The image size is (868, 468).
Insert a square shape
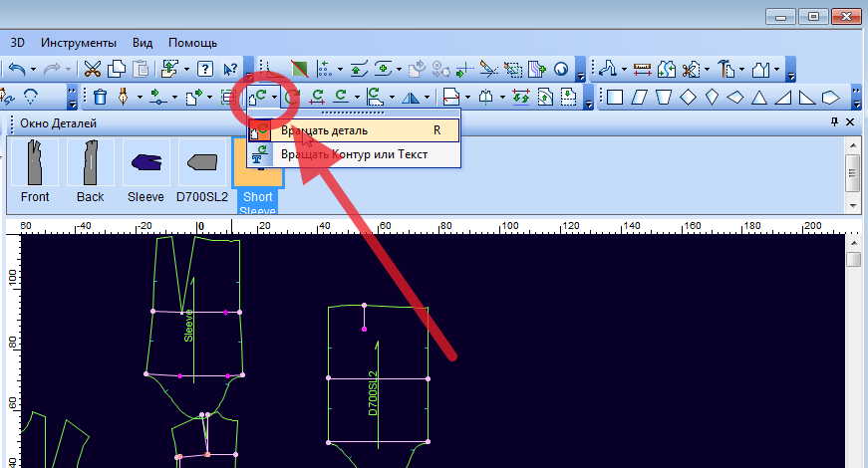[x=615, y=98]
